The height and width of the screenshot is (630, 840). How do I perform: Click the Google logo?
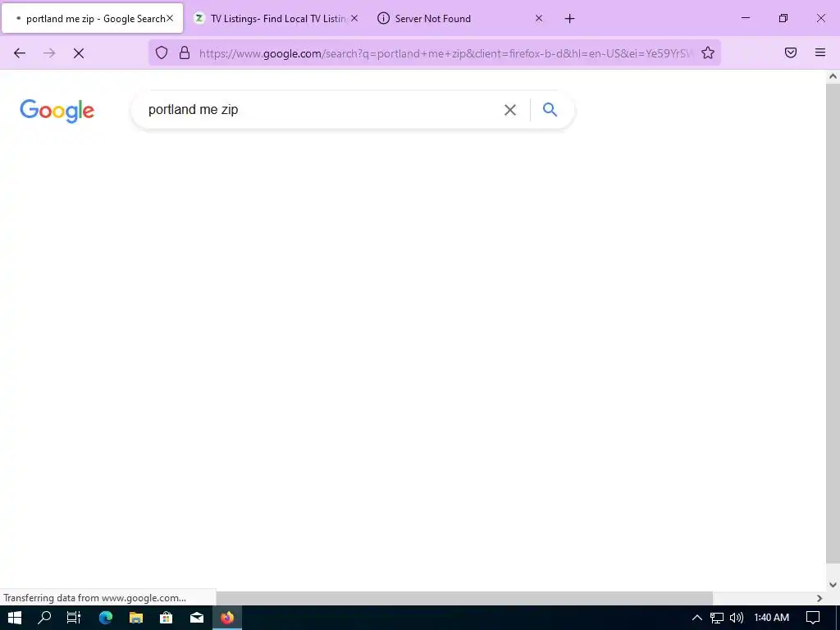(x=57, y=111)
